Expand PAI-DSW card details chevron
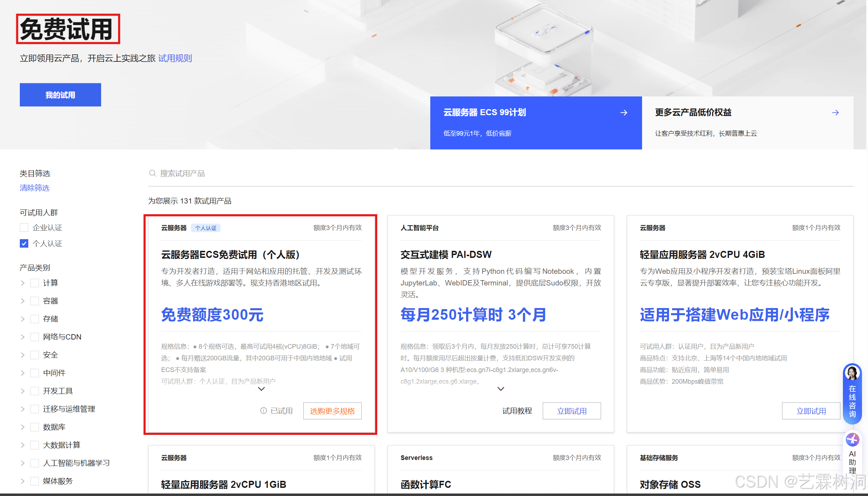868x496 pixels. point(501,389)
